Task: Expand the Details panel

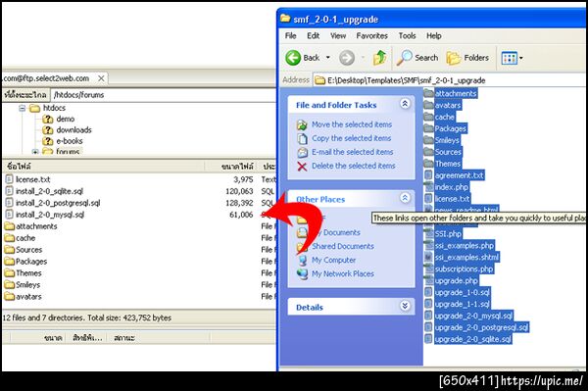Action: (x=405, y=306)
